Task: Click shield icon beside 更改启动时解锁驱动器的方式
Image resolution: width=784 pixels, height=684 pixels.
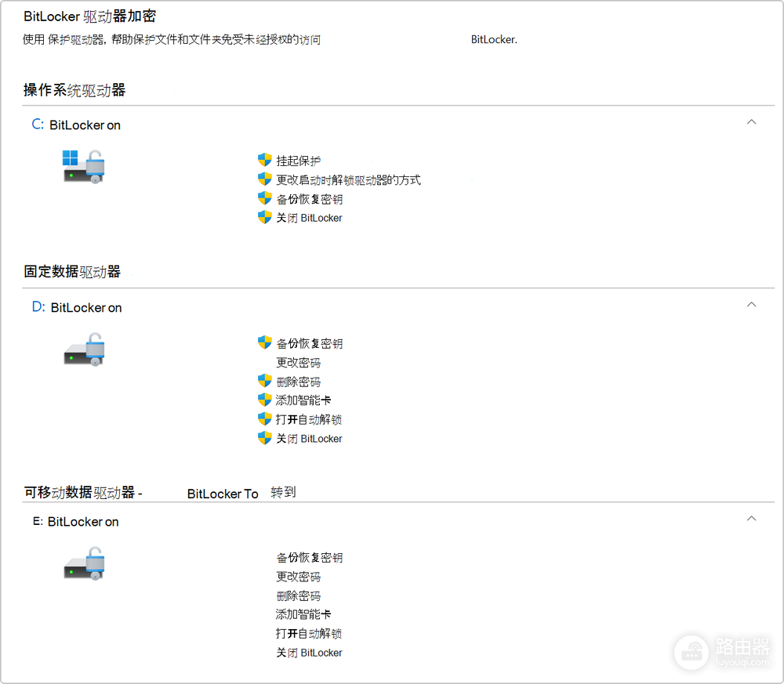Action: [x=264, y=179]
